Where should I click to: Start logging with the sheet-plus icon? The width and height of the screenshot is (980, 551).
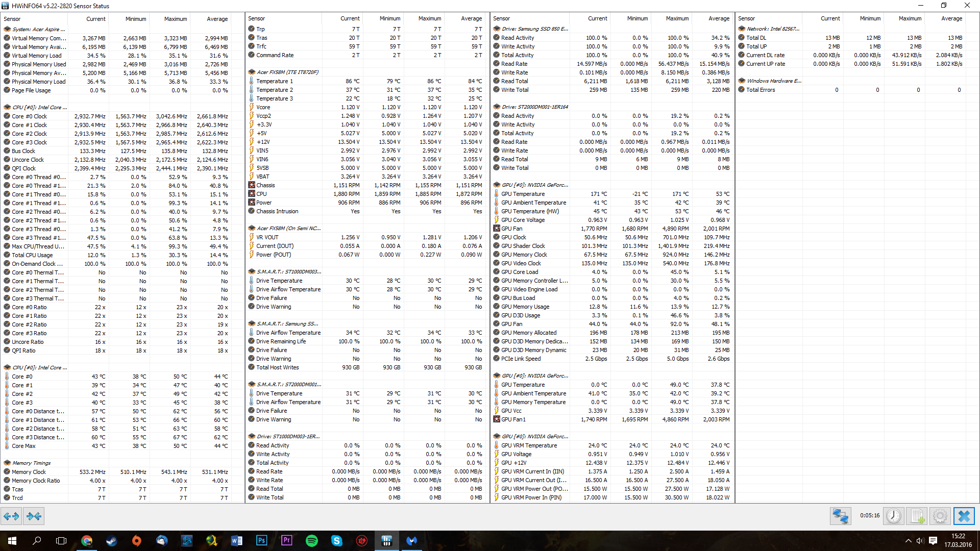pos(916,516)
